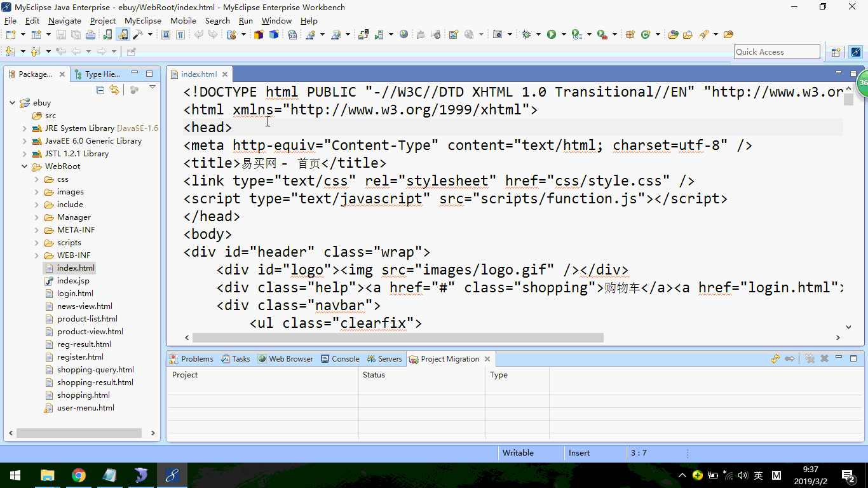The height and width of the screenshot is (488, 868).
Task: Expand the css folder
Action: (36, 179)
